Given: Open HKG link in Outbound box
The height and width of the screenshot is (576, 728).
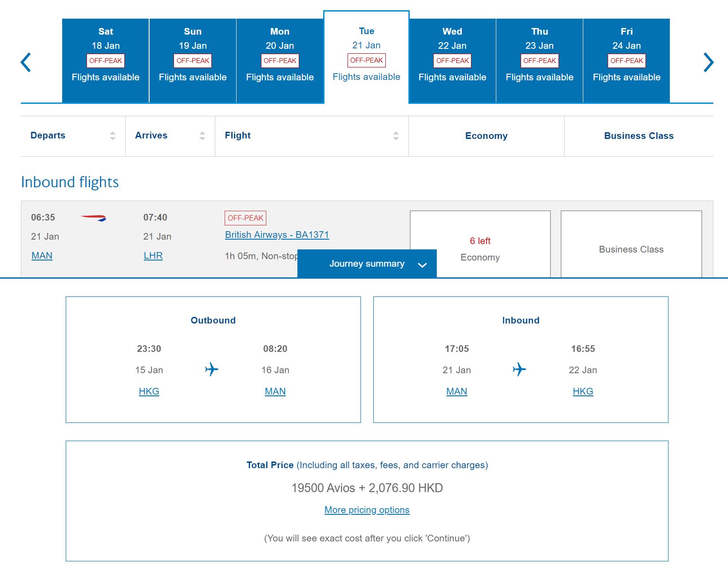Looking at the screenshot, I should click(149, 391).
